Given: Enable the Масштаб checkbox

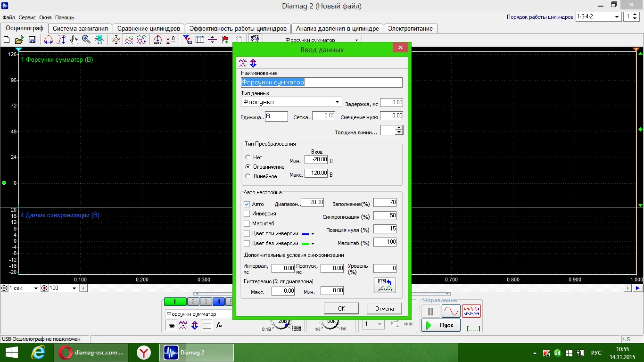Looking at the screenshot, I should pyautogui.click(x=247, y=223).
